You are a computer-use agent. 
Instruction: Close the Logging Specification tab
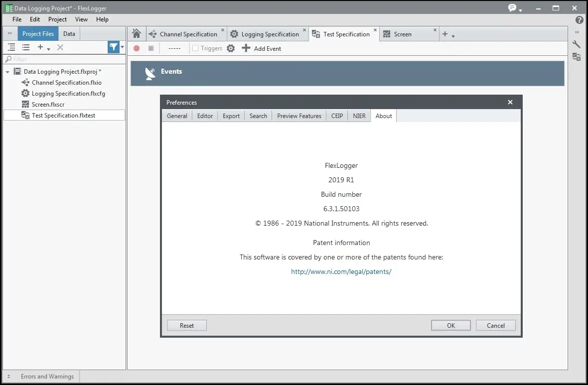pos(304,30)
